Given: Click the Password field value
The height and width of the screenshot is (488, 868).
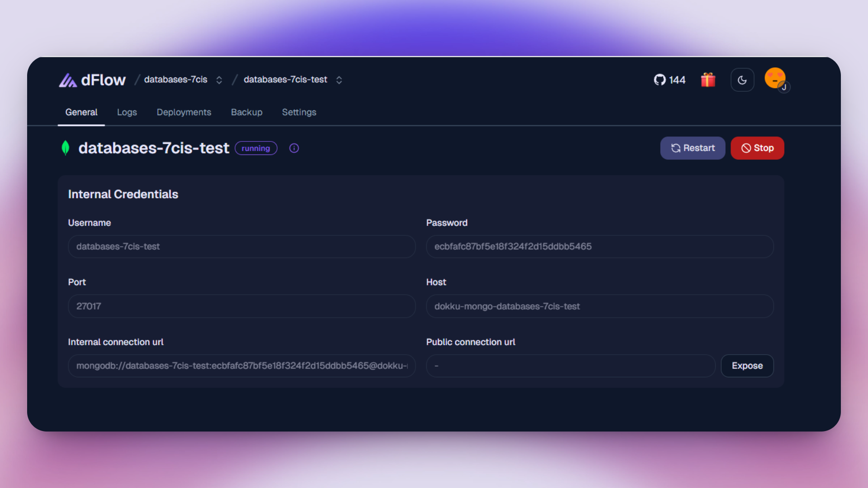Looking at the screenshot, I should (x=599, y=247).
